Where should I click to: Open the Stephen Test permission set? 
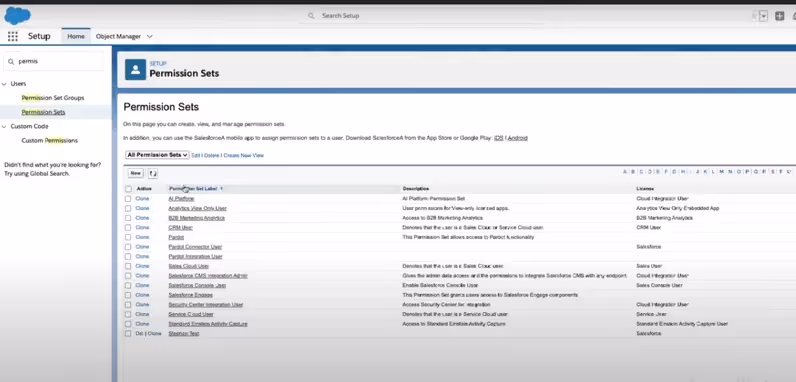click(184, 334)
